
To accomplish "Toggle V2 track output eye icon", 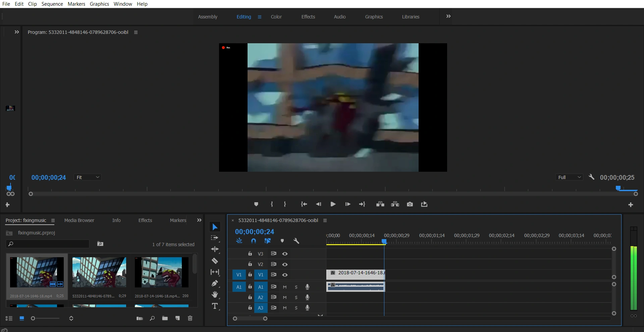I will [285, 264].
